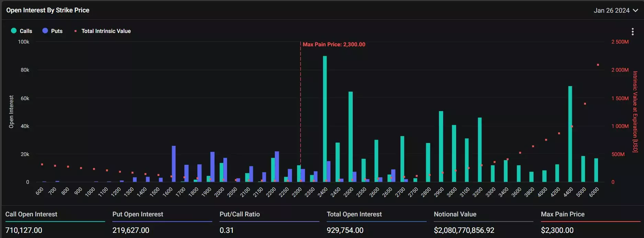Toggle the Puts legend series
This screenshot has height=238, width=644.
tap(53, 31)
